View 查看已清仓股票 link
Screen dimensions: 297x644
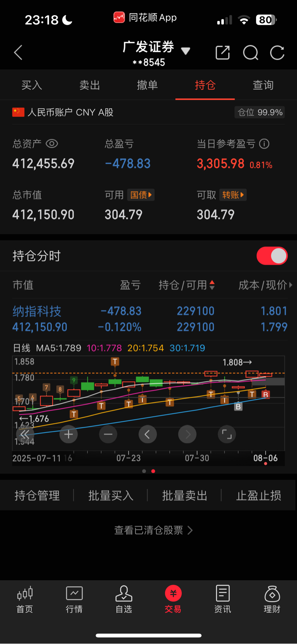(x=153, y=530)
